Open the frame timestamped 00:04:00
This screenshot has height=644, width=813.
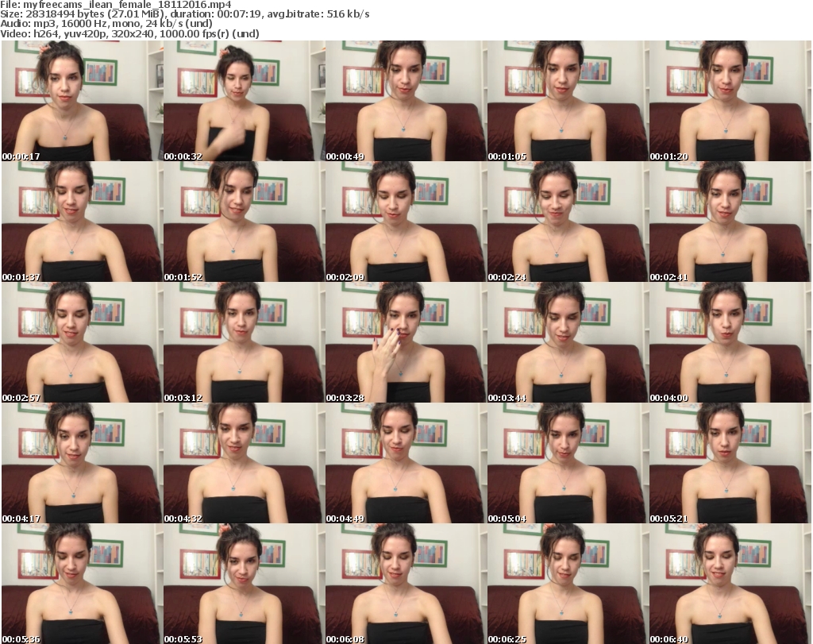point(730,342)
